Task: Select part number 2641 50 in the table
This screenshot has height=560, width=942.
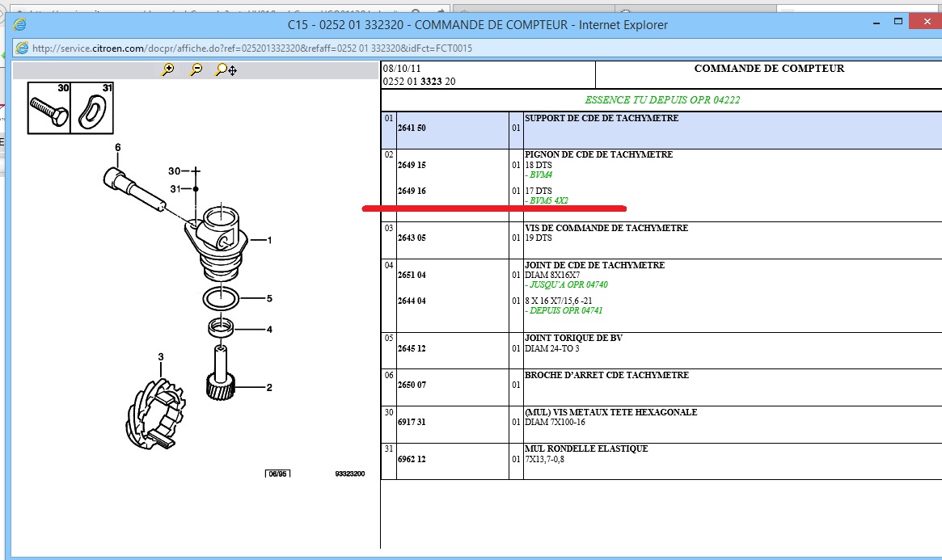Action: click(412, 129)
